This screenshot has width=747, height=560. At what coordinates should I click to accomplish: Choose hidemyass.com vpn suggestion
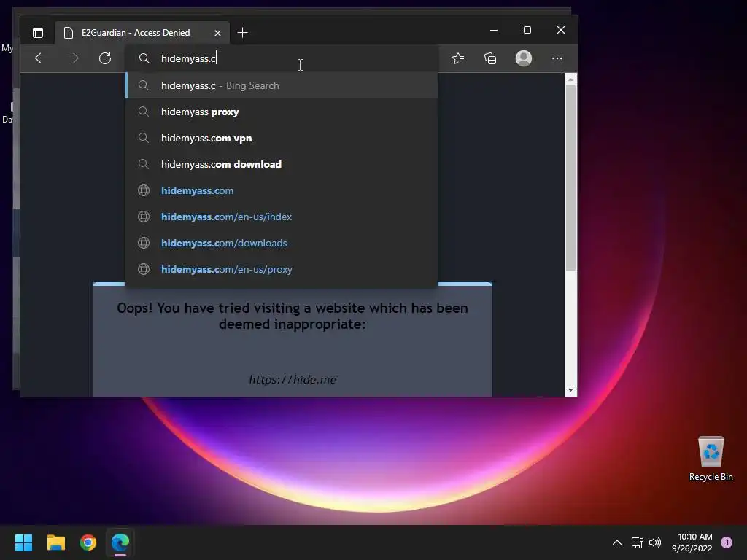[x=282, y=138]
